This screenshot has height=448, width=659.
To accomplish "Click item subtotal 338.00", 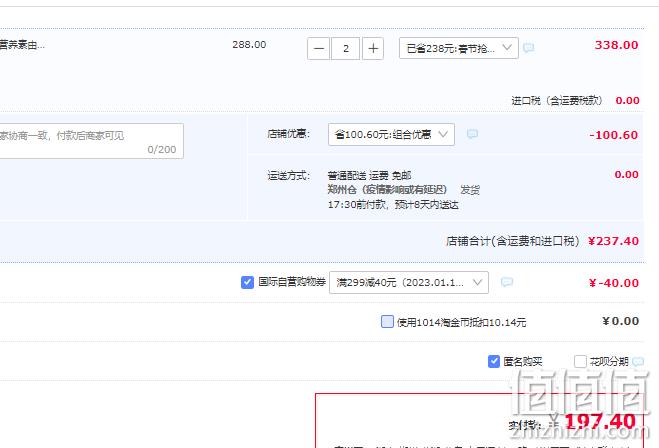I will click(x=616, y=45).
